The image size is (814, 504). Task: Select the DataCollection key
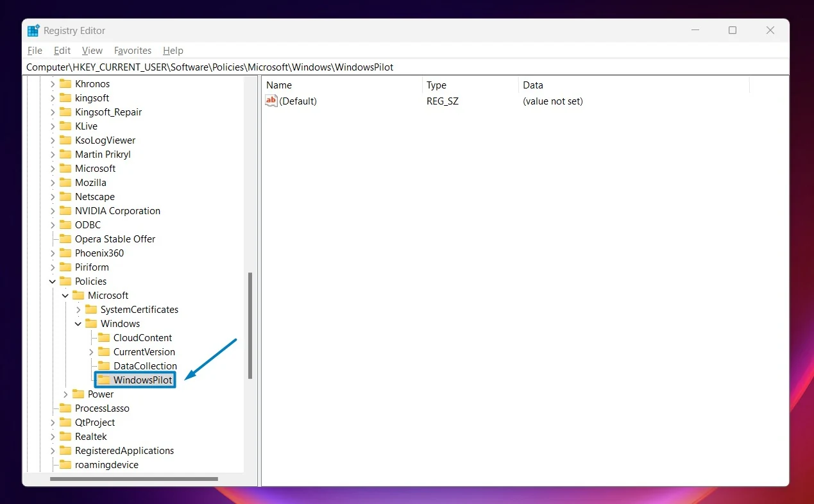(x=145, y=366)
